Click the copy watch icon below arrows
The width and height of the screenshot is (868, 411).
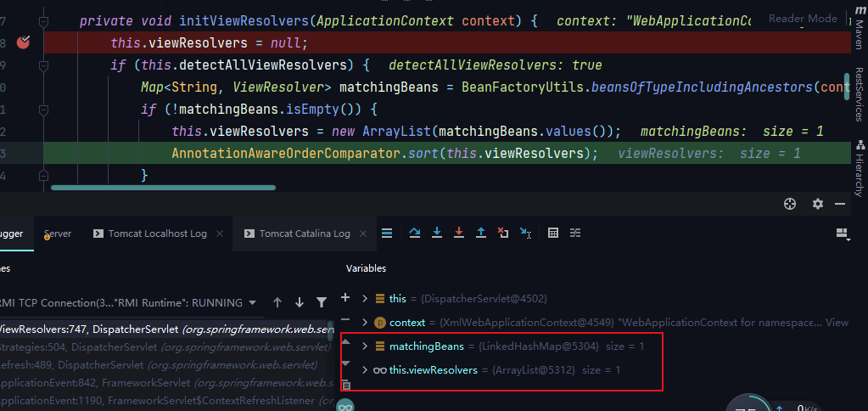[345, 385]
